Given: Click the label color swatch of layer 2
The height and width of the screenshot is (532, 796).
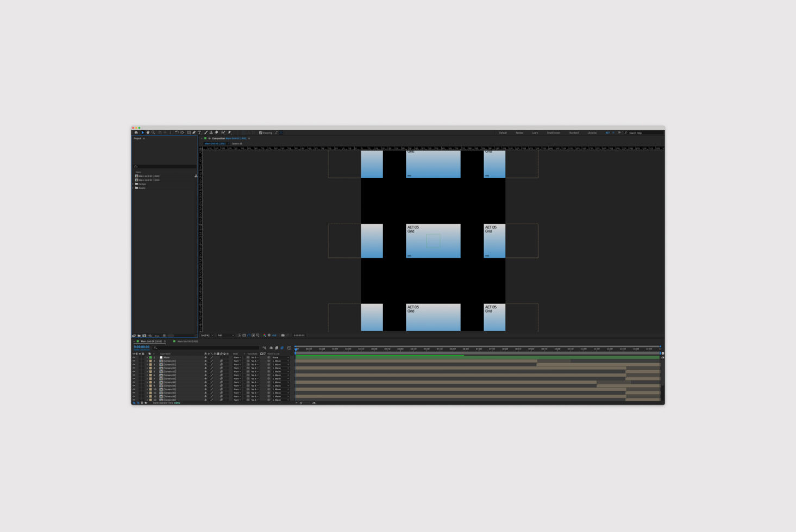Looking at the screenshot, I should coord(151,361).
